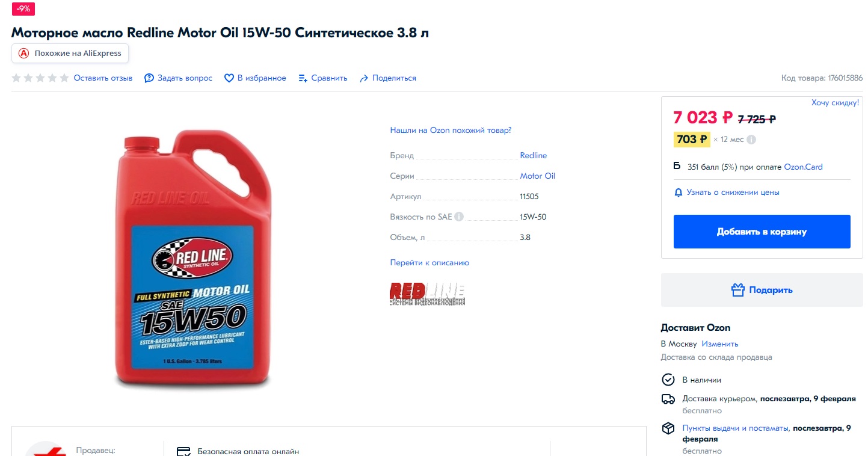Click the bell icon for price drop alerts

tap(679, 193)
